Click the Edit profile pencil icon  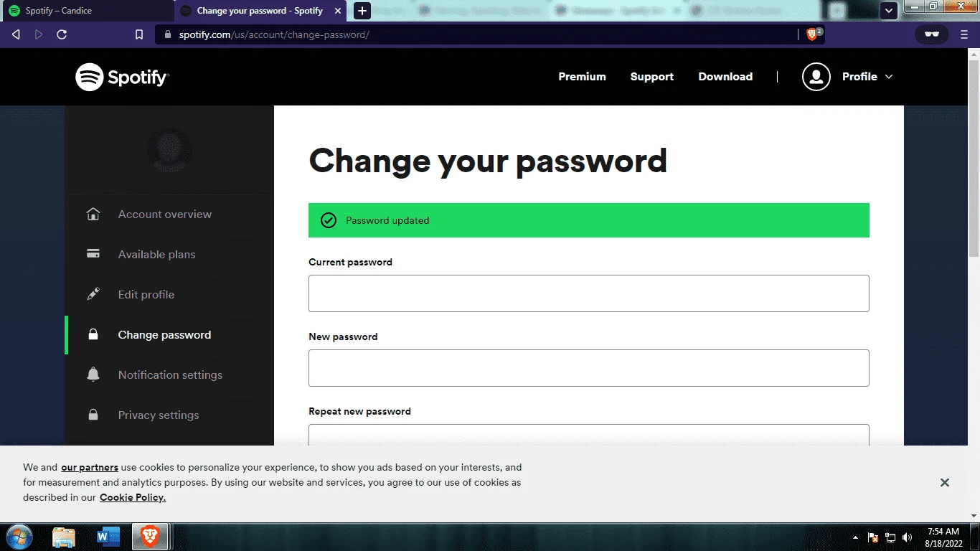click(x=93, y=294)
